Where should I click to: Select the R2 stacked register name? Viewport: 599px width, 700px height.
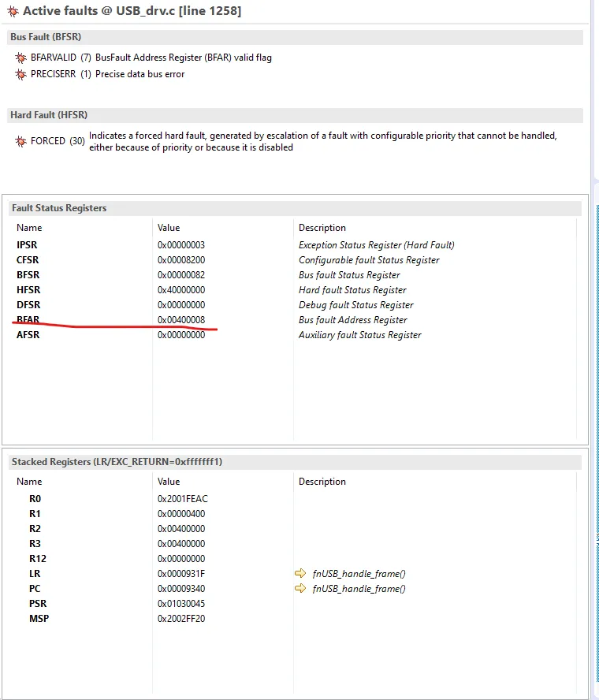[x=35, y=529]
